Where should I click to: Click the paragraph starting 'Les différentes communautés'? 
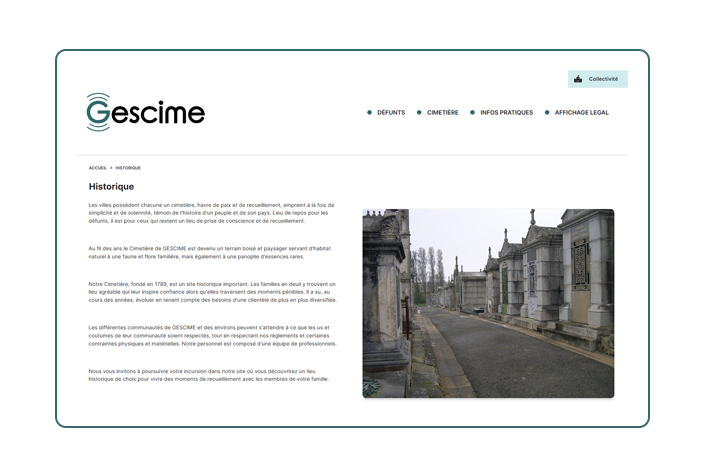coord(214,335)
